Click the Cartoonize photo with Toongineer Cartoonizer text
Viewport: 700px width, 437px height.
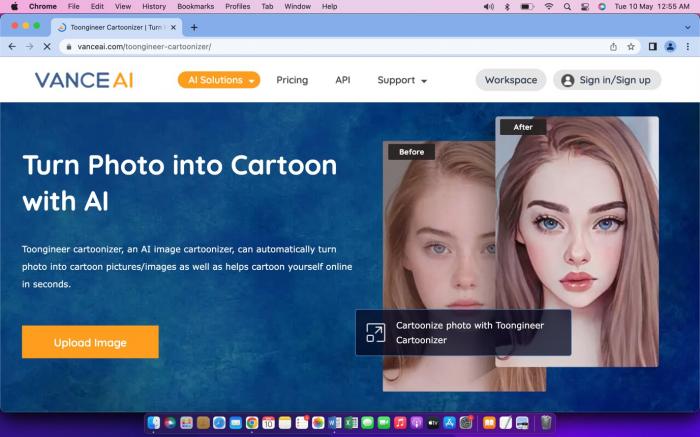(x=470, y=333)
